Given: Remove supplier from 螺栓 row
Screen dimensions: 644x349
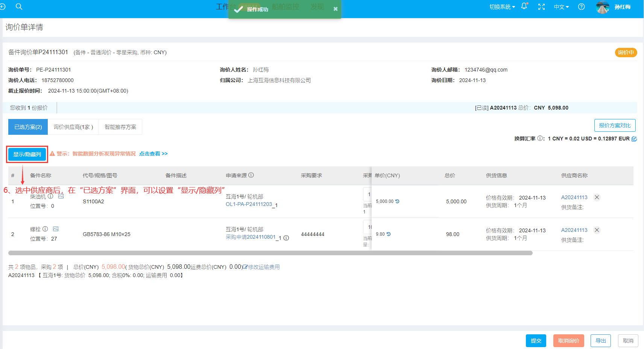Looking at the screenshot, I should click(597, 230).
